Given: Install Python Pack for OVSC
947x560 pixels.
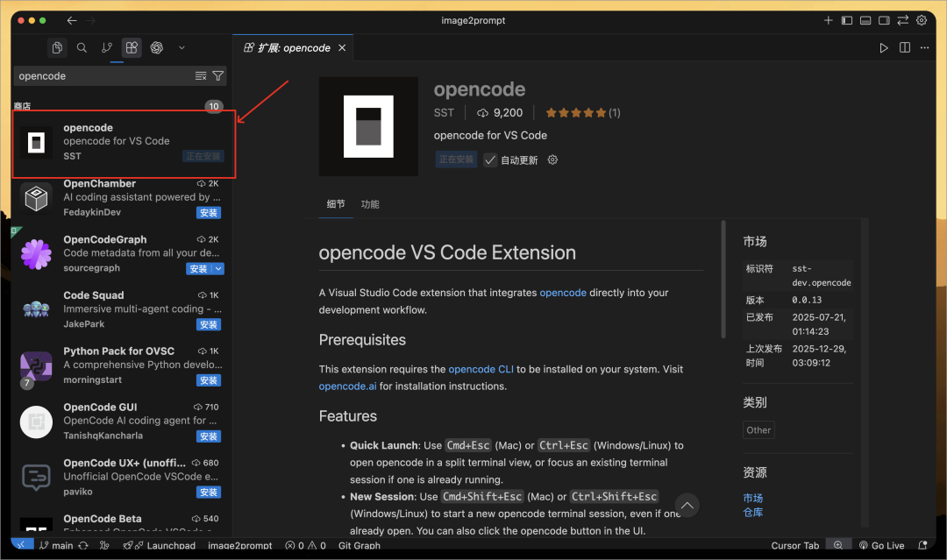Looking at the screenshot, I should [x=209, y=380].
